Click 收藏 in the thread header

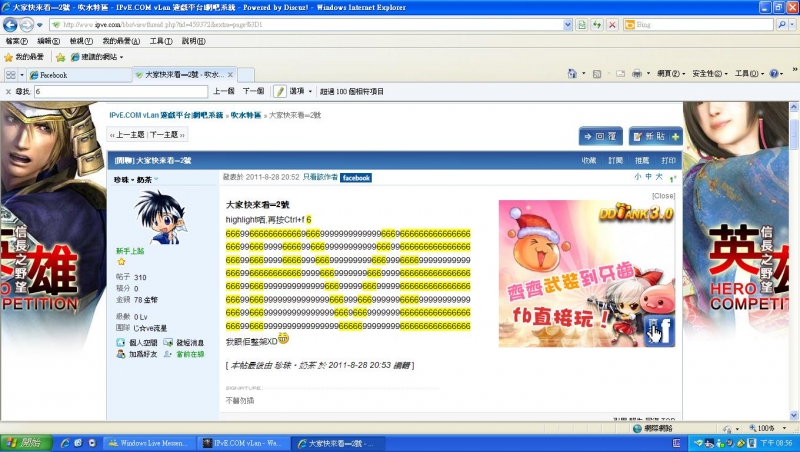589,161
